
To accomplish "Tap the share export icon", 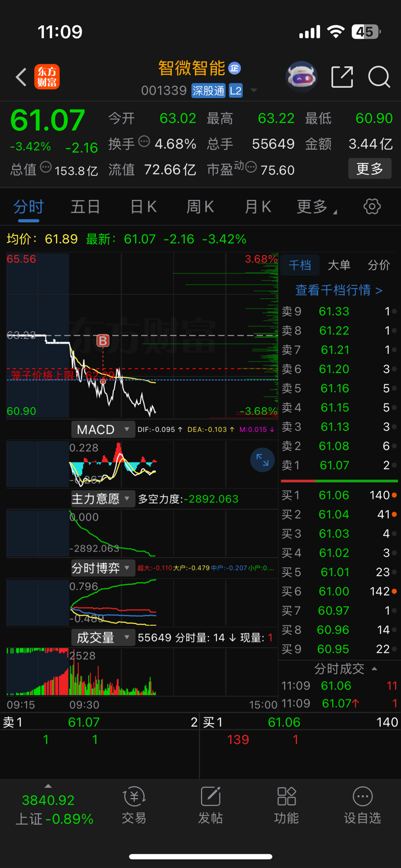I will (343, 77).
